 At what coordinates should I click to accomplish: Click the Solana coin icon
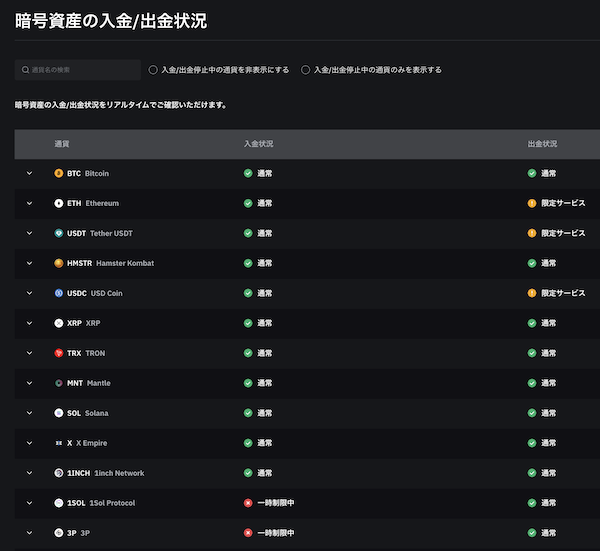[x=59, y=413]
